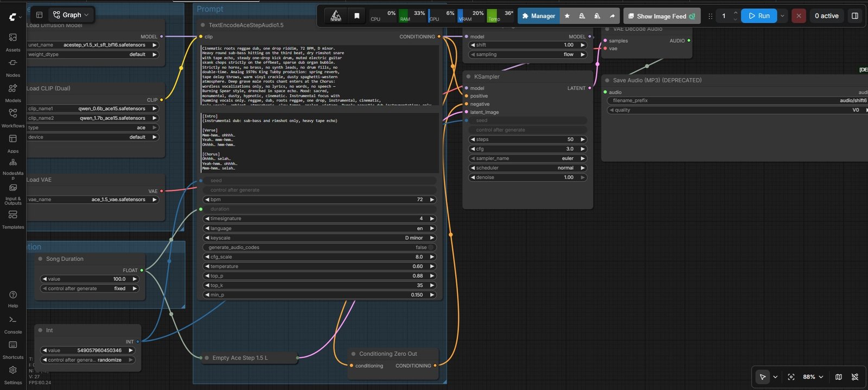Click the Int value 549057960450346 field
This screenshot has height=390, width=868.
point(87,350)
